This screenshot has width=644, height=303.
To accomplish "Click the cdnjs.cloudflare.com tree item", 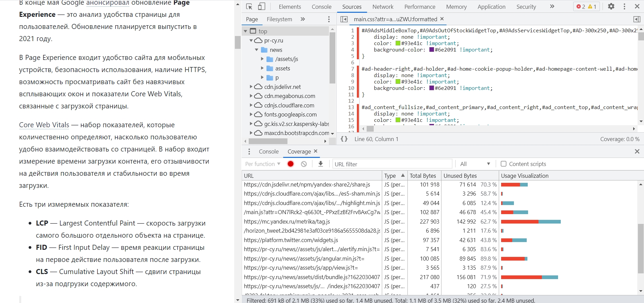I will tap(289, 105).
